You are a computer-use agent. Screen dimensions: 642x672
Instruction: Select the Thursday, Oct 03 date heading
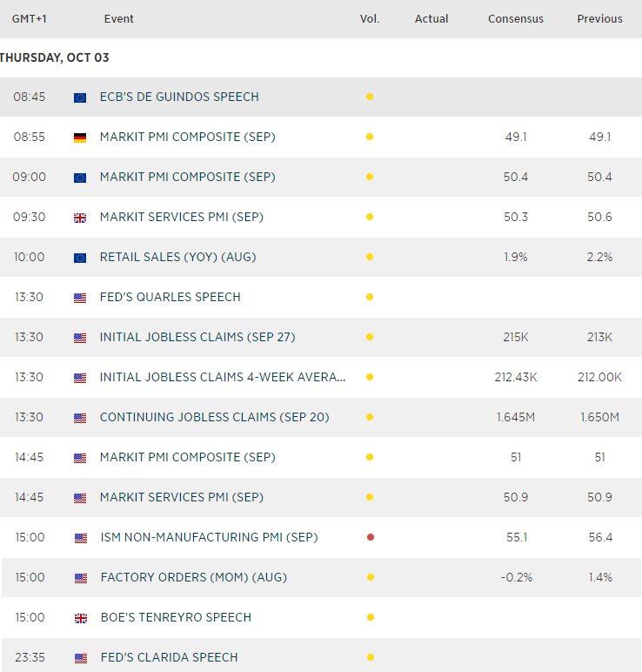click(x=54, y=57)
